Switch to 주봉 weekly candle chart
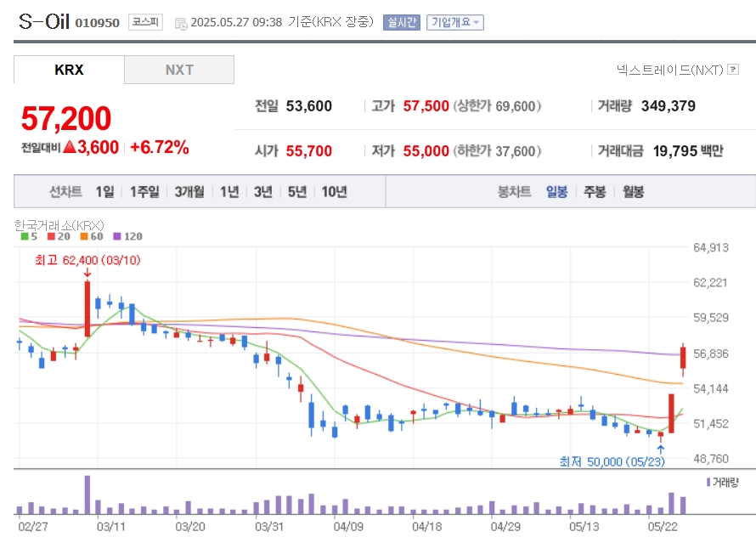Image resolution: width=756 pixels, height=537 pixels. point(595,191)
